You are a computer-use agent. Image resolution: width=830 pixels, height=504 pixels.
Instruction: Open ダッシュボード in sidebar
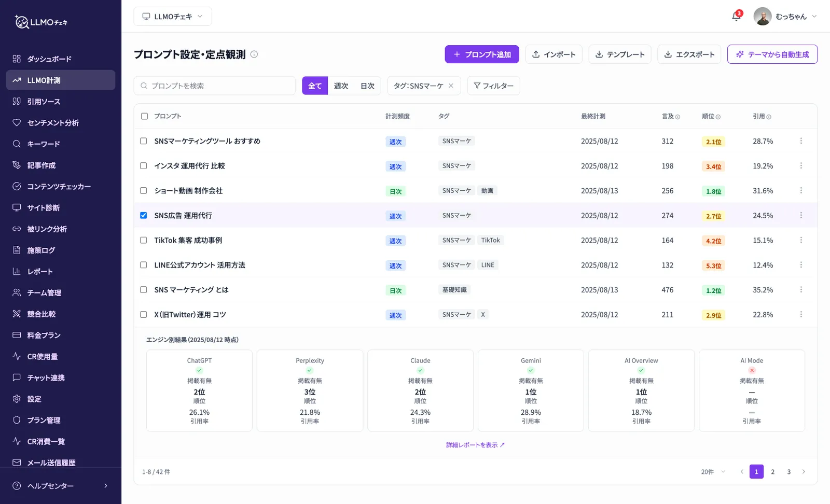click(61, 59)
